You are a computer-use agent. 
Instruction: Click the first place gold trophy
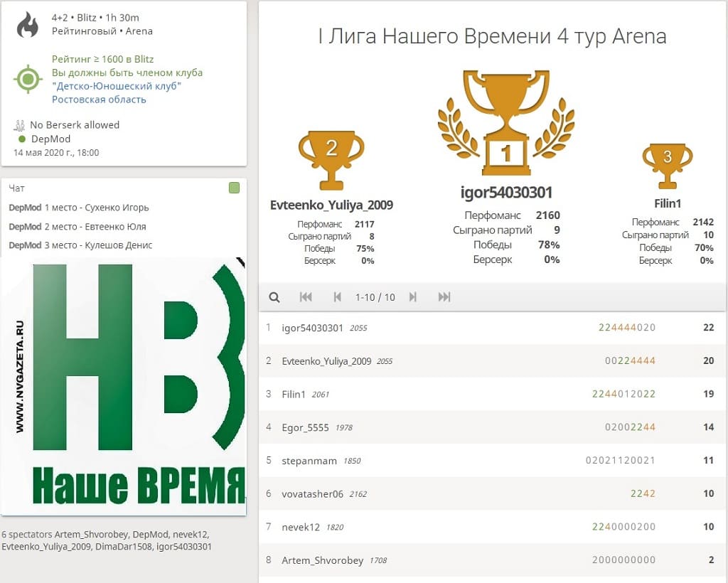pyautogui.click(x=505, y=122)
